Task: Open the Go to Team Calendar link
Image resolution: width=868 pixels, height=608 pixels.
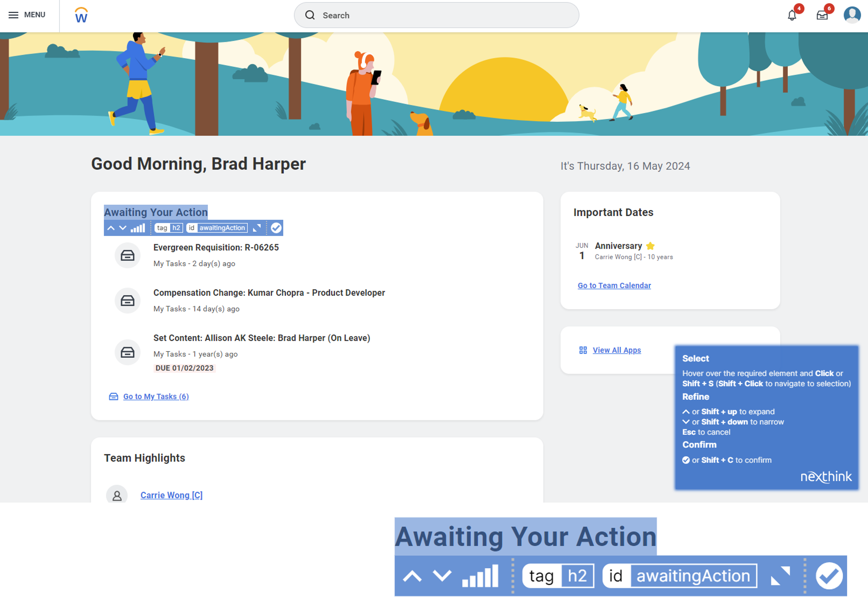Action: coord(614,285)
